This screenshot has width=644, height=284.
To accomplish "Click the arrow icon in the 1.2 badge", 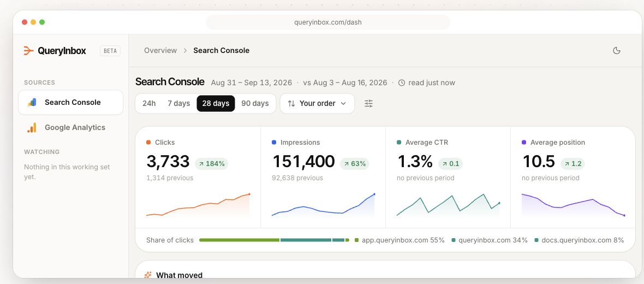I will [x=567, y=164].
